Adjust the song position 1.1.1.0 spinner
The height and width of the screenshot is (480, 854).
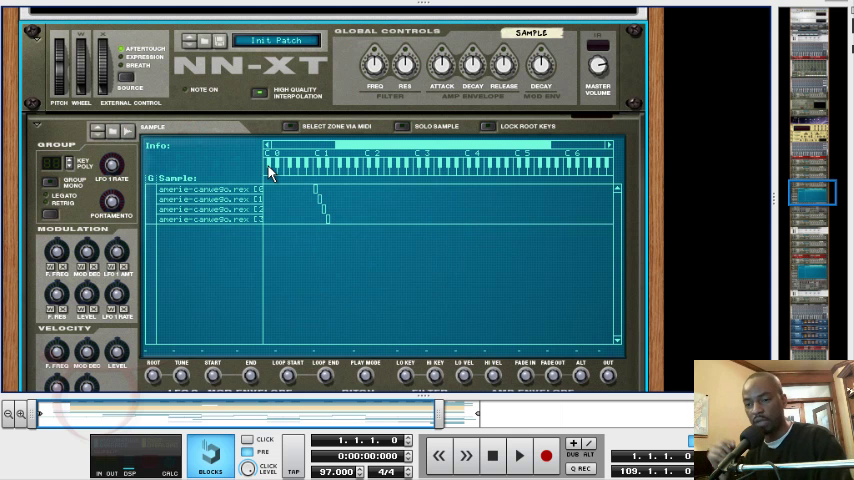point(408,440)
